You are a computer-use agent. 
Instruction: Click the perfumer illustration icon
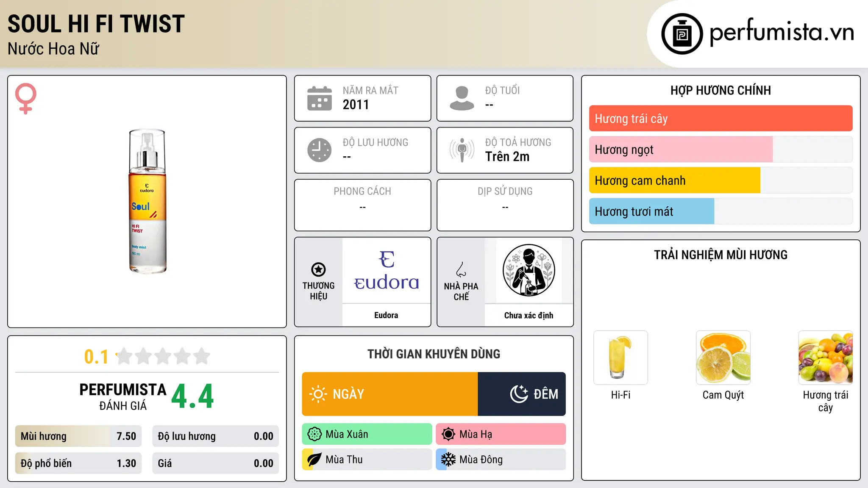[x=529, y=270]
